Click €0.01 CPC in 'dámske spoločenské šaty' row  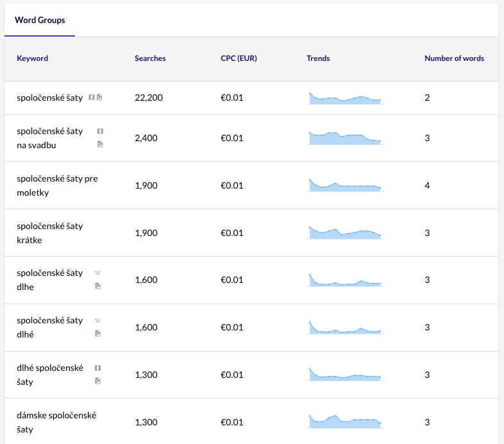point(231,422)
